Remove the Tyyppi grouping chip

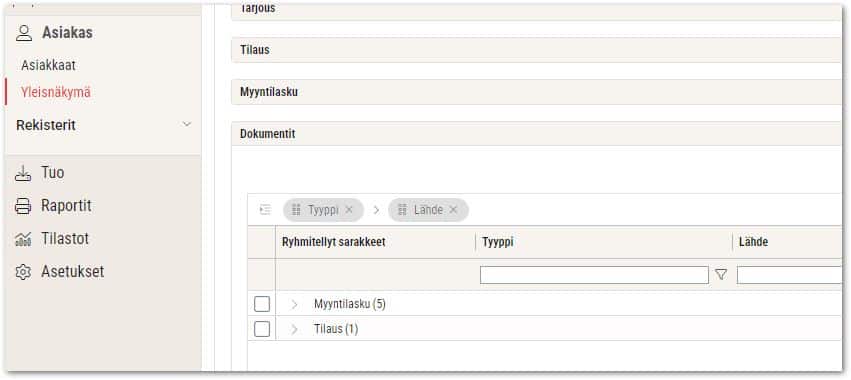(349, 210)
